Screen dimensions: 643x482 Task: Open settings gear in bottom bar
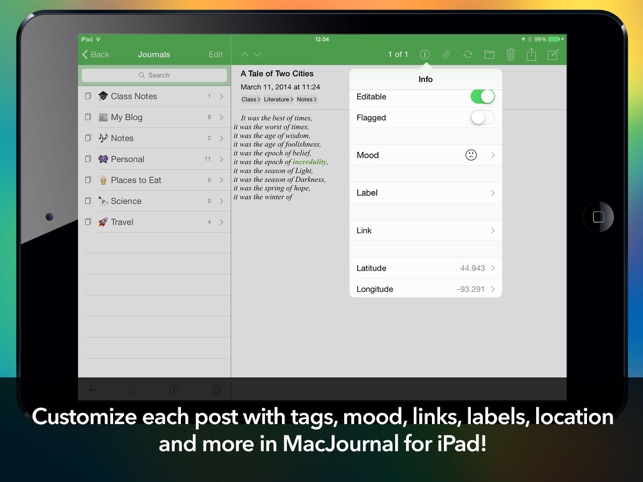click(216, 390)
